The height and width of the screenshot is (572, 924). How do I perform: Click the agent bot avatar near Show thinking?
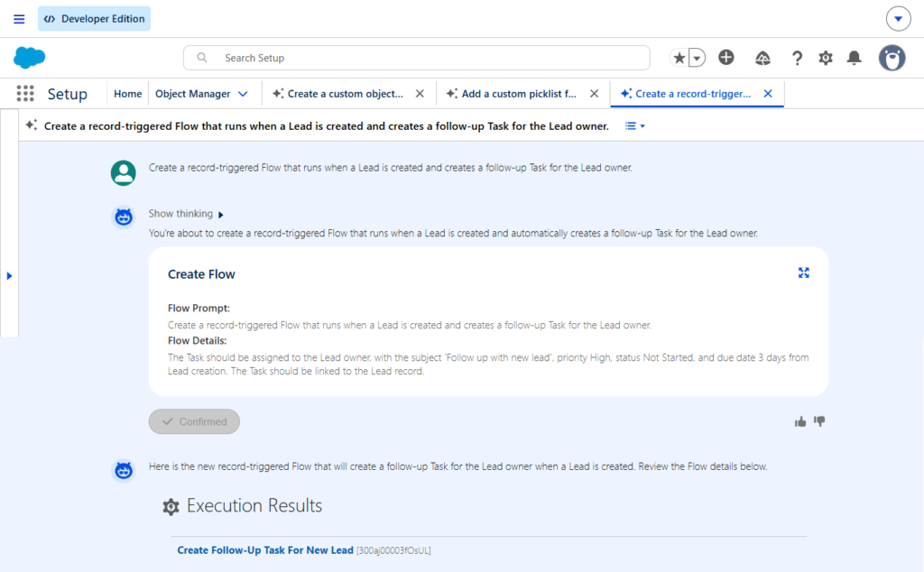pyautogui.click(x=123, y=217)
